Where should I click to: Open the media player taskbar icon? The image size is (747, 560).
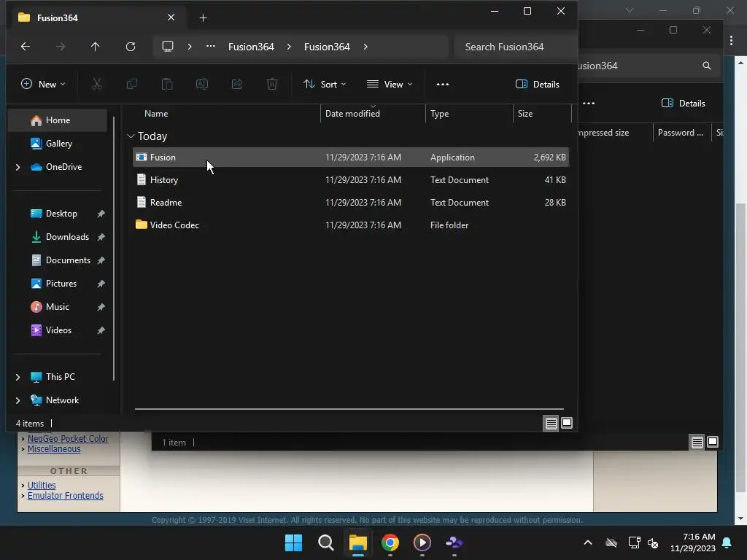(x=422, y=542)
